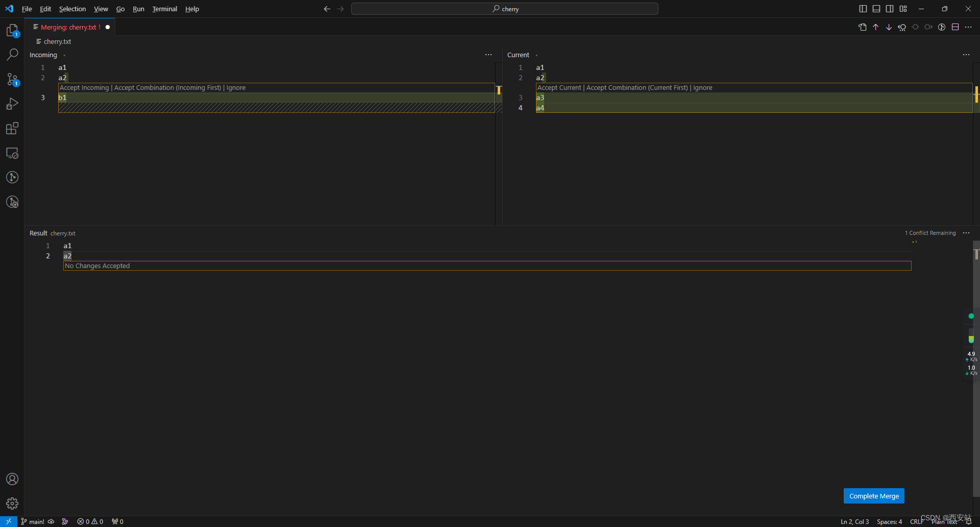980x527 pixels.
Task: Open the Help menu
Action: pyautogui.click(x=192, y=9)
